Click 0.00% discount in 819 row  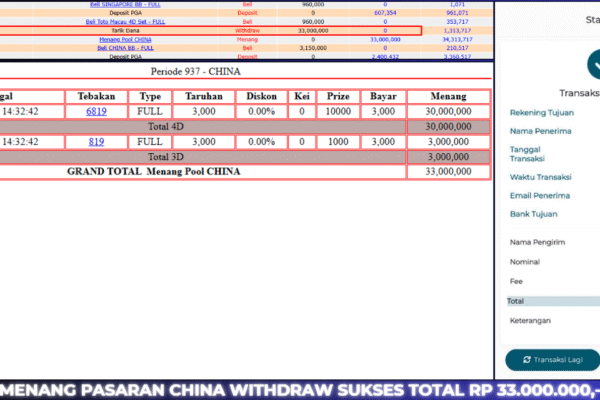point(261,142)
